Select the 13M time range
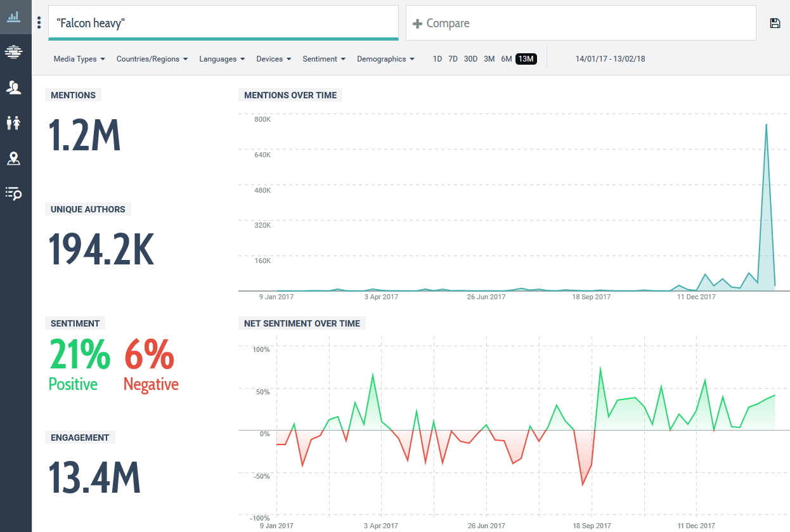The height and width of the screenshot is (532, 790). click(x=526, y=59)
